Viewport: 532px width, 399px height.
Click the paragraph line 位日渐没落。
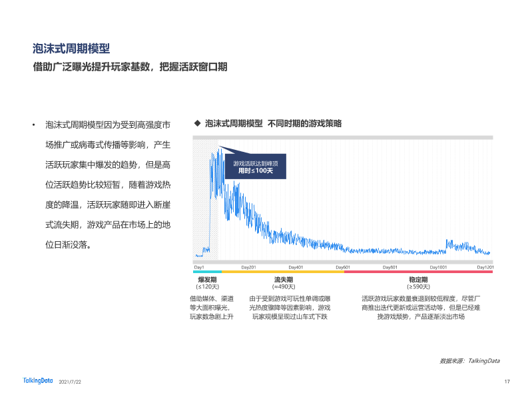pyautogui.click(x=68, y=244)
